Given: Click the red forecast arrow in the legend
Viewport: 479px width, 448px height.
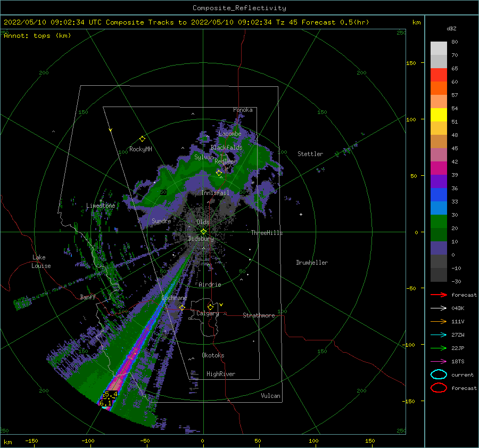Looking at the screenshot, I should tap(439, 295).
